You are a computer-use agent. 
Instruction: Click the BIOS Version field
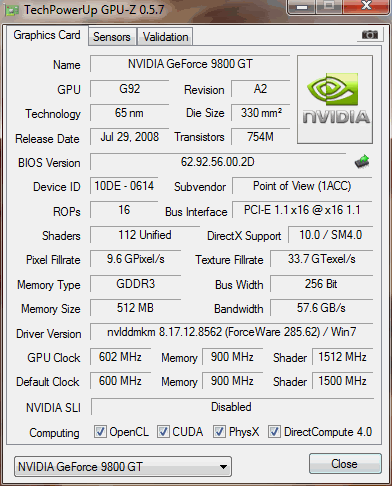click(218, 162)
